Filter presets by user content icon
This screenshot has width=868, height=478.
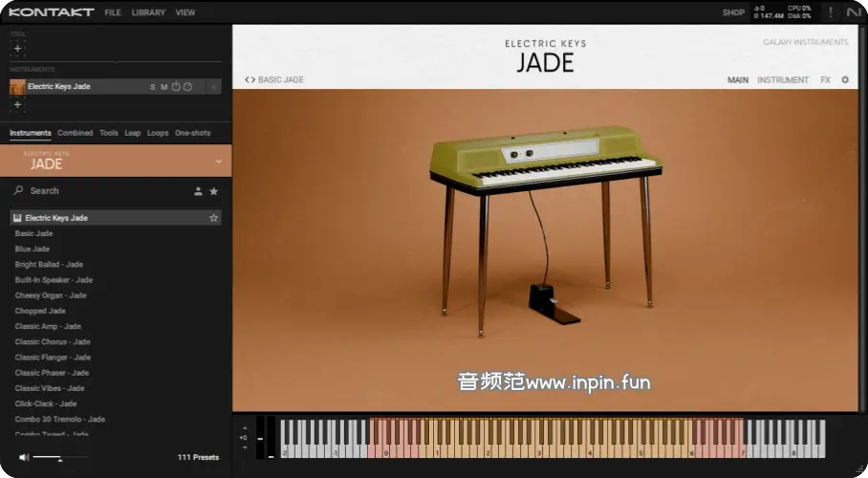tap(198, 191)
